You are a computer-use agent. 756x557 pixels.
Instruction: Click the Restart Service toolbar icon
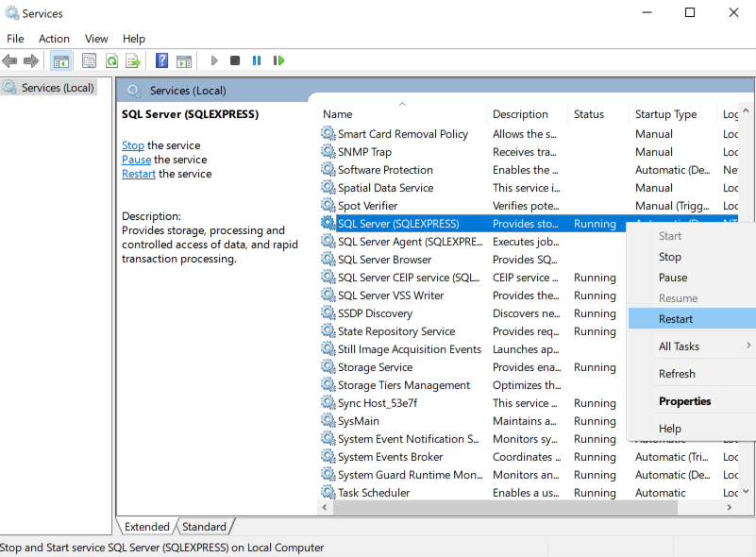pos(278,60)
